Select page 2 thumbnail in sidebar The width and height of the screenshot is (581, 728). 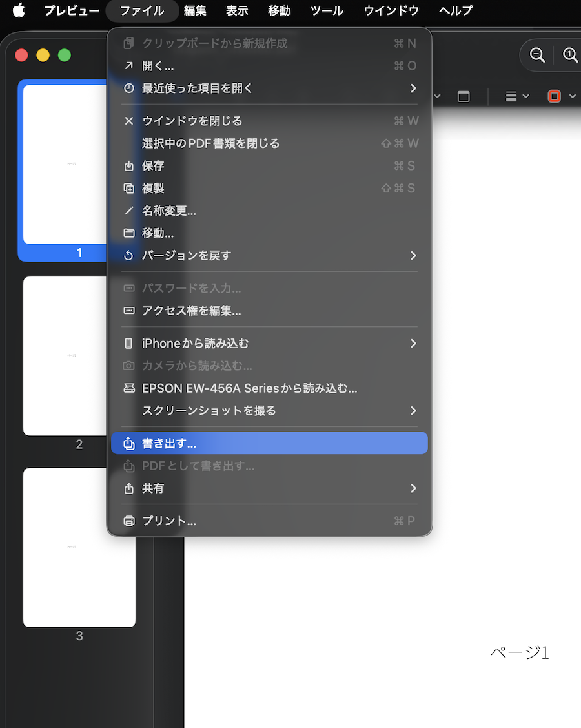coord(65,356)
